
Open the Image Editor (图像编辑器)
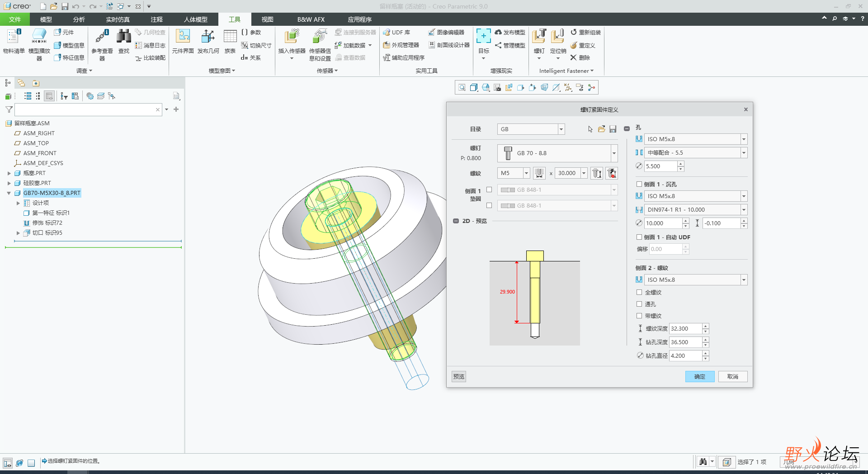pyautogui.click(x=446, y=33)
